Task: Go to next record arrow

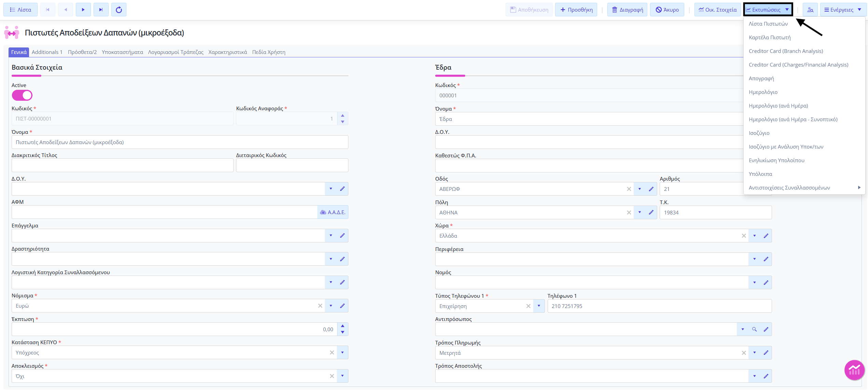Action: (x=83, y=10)
